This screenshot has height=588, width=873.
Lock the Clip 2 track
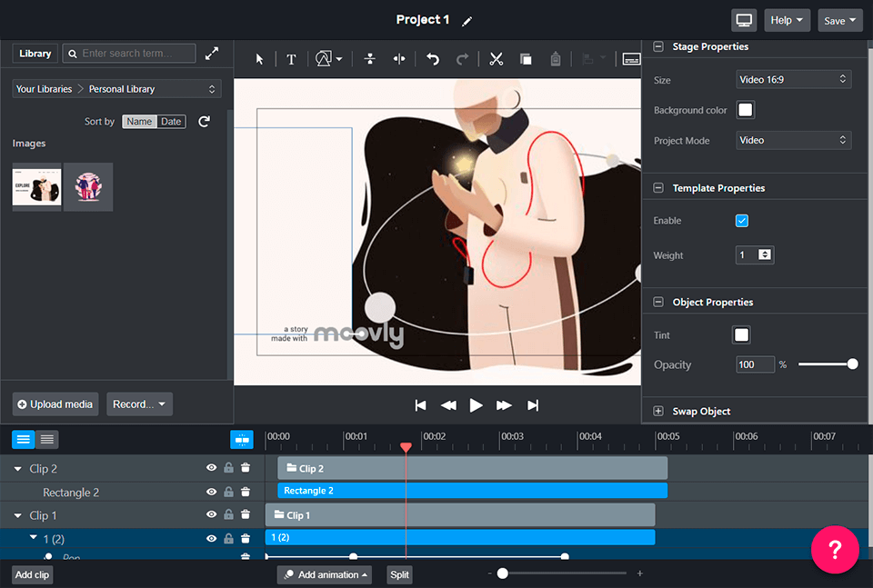[227, 468]
